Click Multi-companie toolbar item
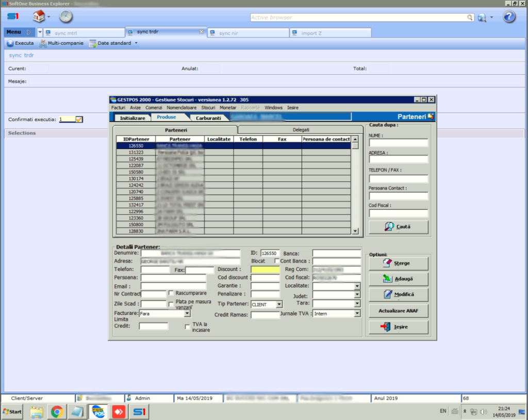This screenshot has width=528, height=420. point(62,43)
